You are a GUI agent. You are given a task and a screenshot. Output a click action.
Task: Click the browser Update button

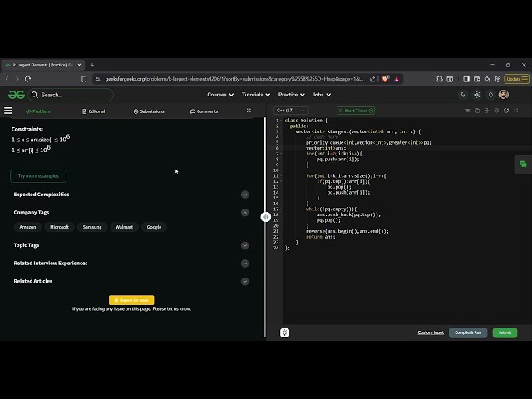pyautogui.click(x=516, y=79)
